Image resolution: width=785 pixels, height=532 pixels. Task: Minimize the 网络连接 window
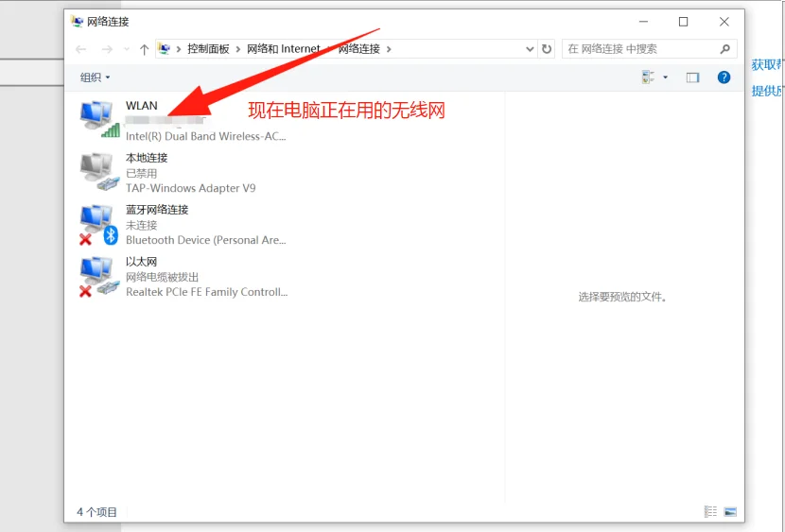click(644, 22)
